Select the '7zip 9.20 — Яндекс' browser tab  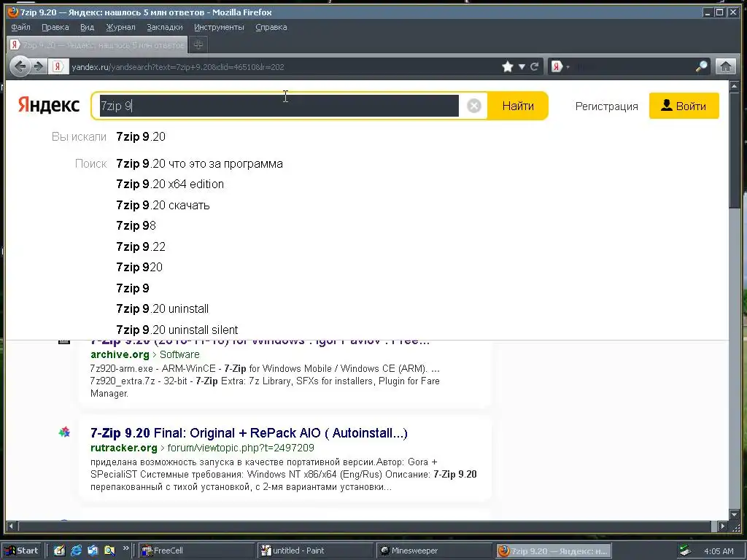tap(98, 44)
